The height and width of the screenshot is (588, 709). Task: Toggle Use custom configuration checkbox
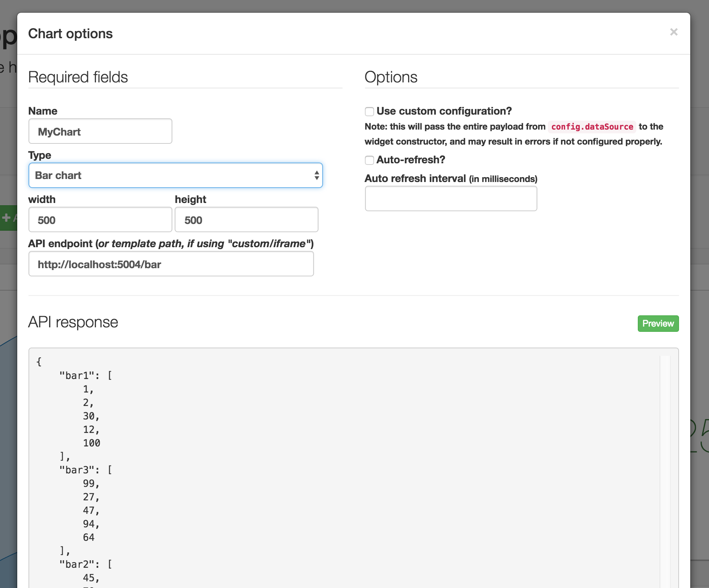369,112
